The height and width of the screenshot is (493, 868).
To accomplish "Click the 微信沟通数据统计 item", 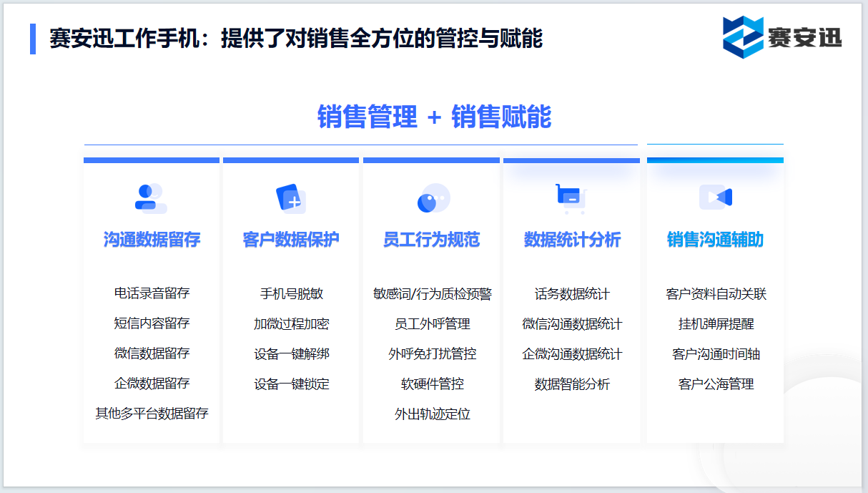I will click(572, 324).
